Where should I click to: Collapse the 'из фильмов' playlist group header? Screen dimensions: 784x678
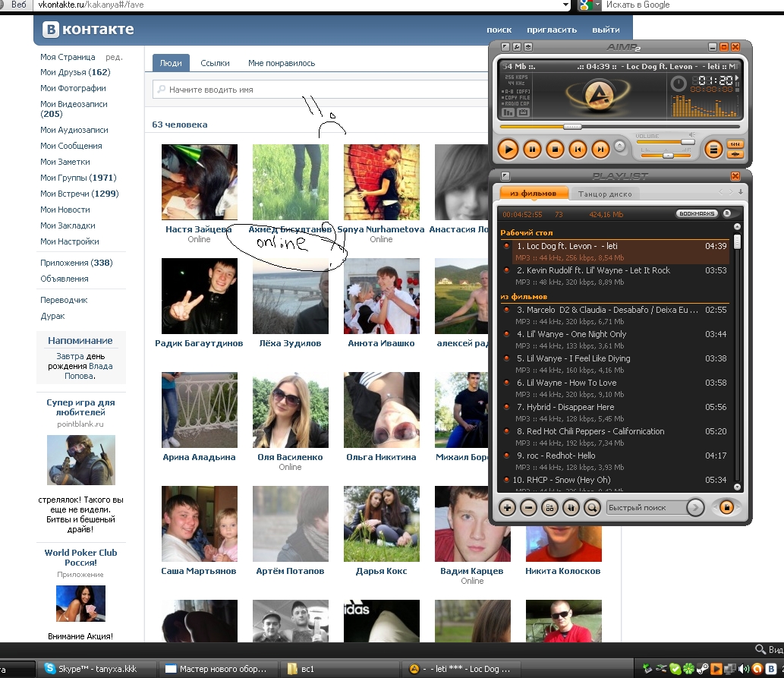[x=524, y=297]
